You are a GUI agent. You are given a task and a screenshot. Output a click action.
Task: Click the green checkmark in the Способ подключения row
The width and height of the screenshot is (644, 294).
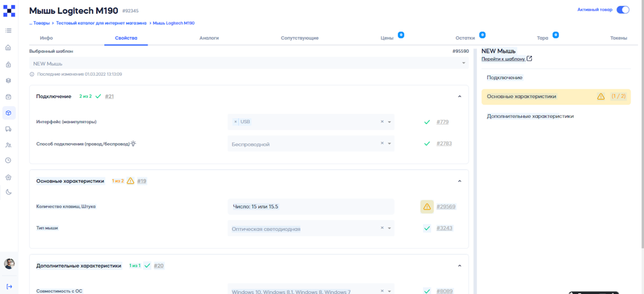coord(427,144)
